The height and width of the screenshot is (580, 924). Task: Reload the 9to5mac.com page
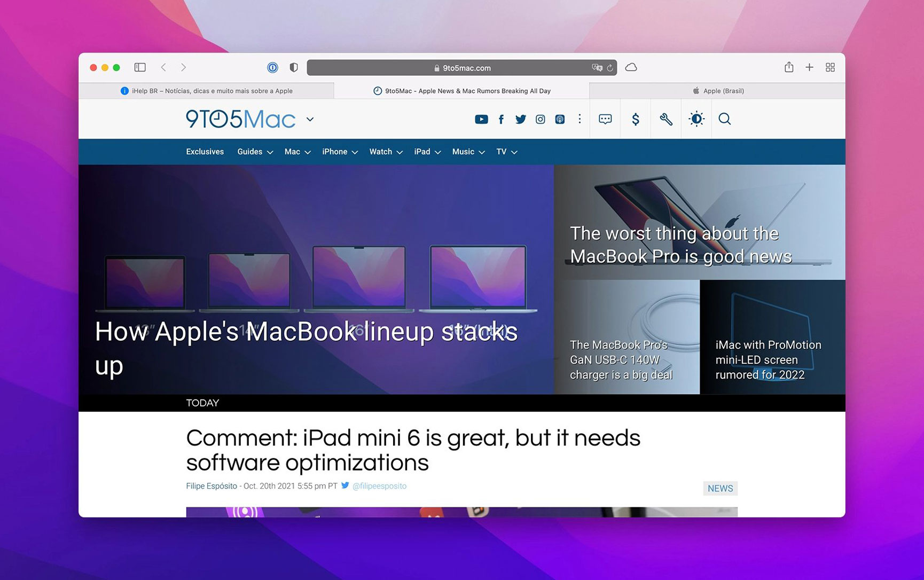pos(610,68)
